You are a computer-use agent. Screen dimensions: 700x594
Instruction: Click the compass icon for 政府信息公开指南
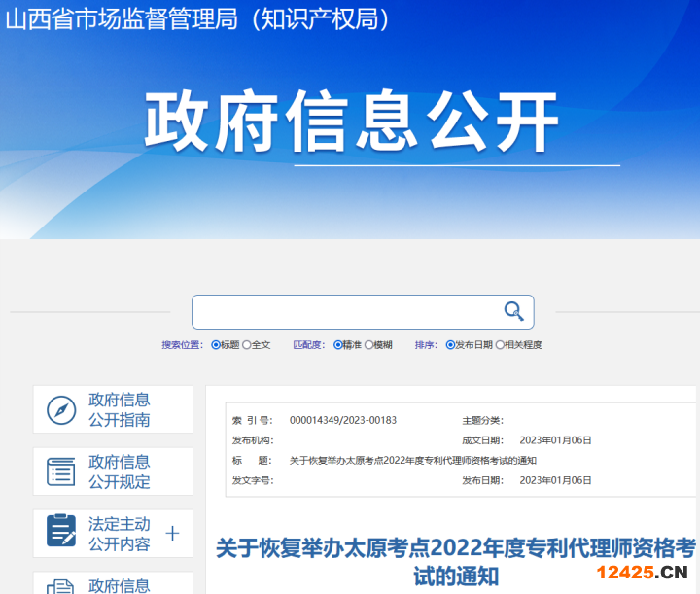(61, 409)
